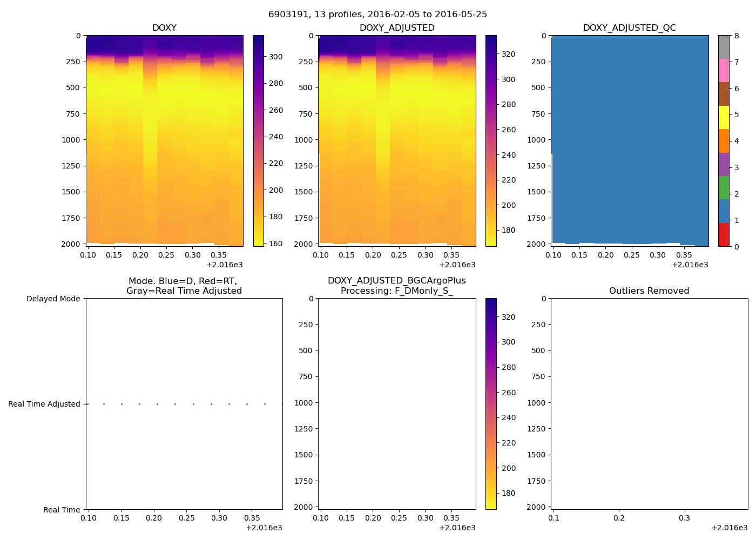Click the red segment of the QC colorbar
The height and width of the screenshot is (540, 756).
724,235
